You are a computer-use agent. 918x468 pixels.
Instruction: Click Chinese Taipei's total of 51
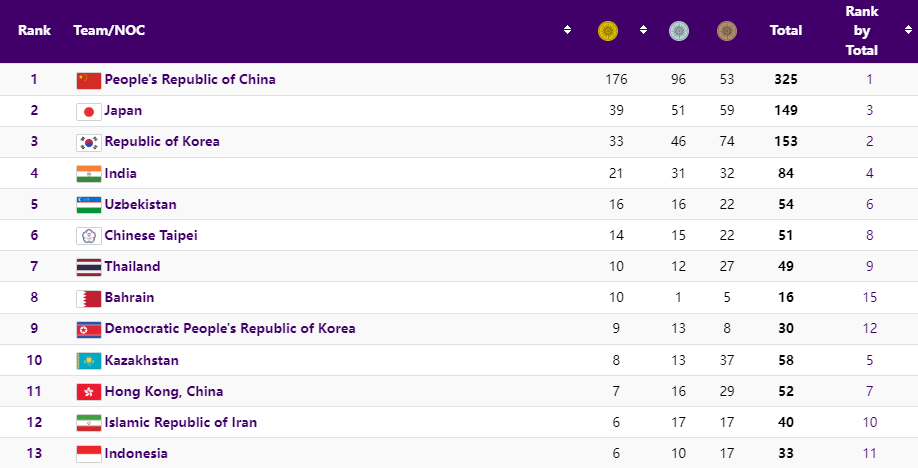coord(786,235)
